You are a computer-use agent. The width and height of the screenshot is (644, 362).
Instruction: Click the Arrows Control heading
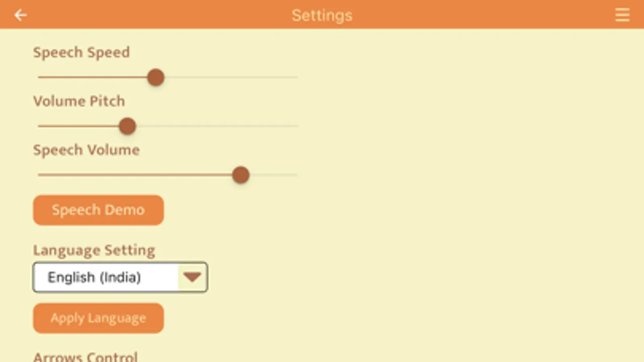85,357
